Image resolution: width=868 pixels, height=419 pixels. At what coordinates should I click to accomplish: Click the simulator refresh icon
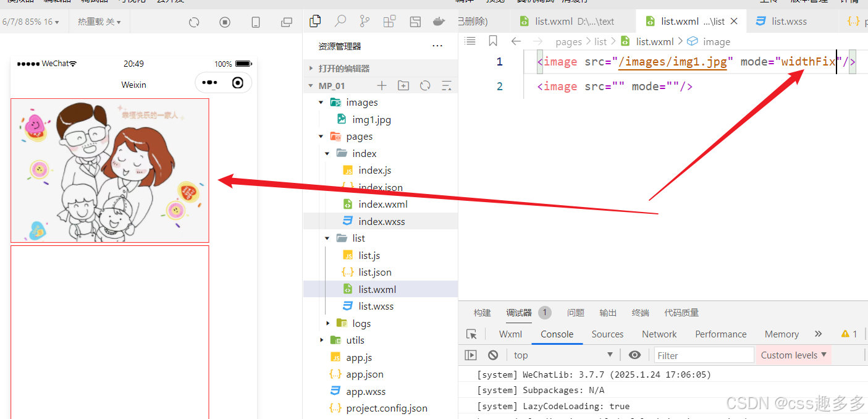coord(194,22)
